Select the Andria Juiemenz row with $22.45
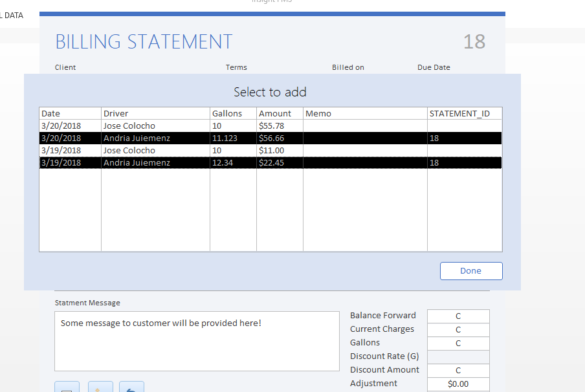The width and height of the screenshot is (585, 392). 270,162
